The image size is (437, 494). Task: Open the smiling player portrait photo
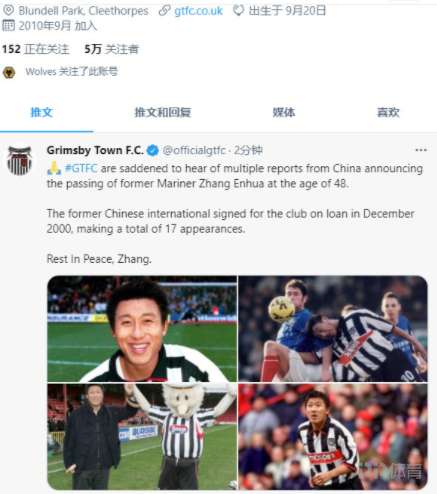point(142,329)
